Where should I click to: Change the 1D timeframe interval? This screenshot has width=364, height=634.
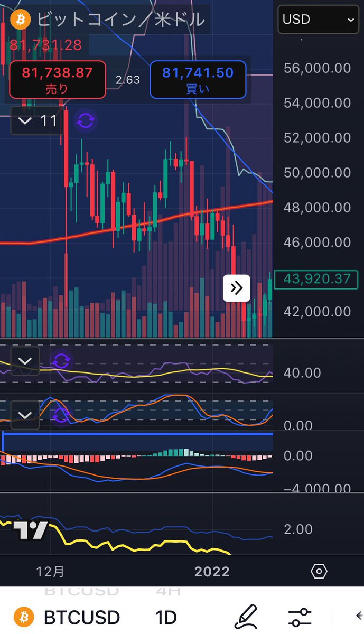[x=166, y=617]
